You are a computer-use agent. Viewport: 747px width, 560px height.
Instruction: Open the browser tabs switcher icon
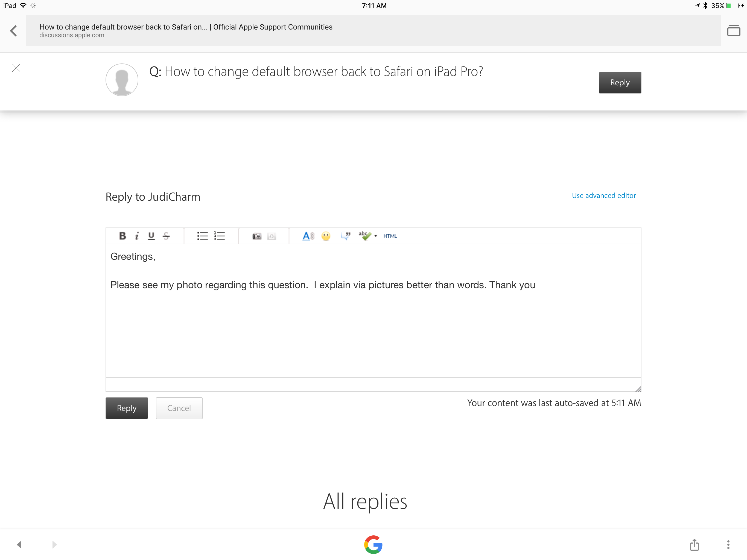[734, 31]
